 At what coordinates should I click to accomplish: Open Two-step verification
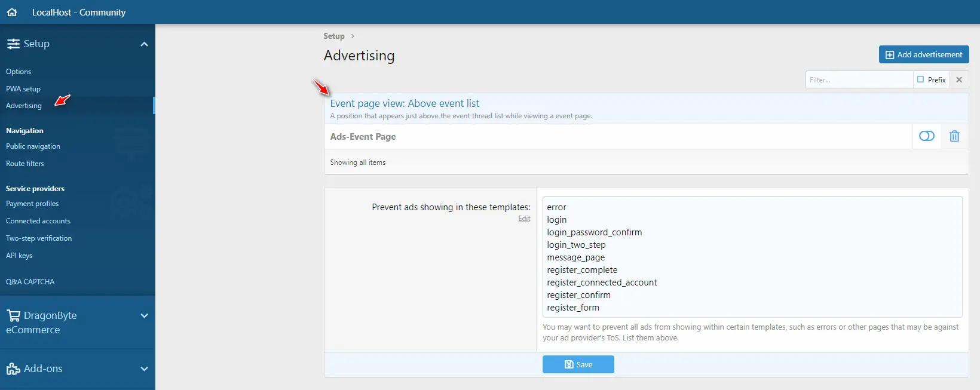pos(39,238)
